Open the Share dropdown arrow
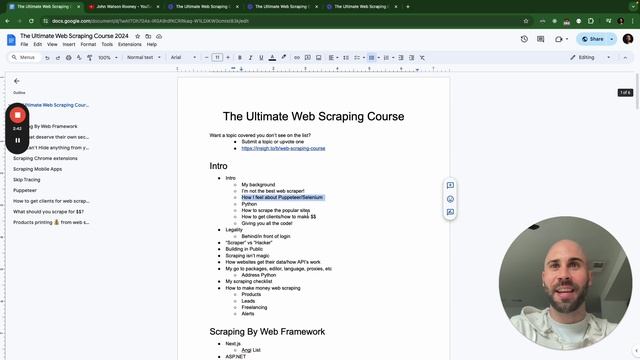The height and width of the screenshot is (360, 640). tap(612, 39)
